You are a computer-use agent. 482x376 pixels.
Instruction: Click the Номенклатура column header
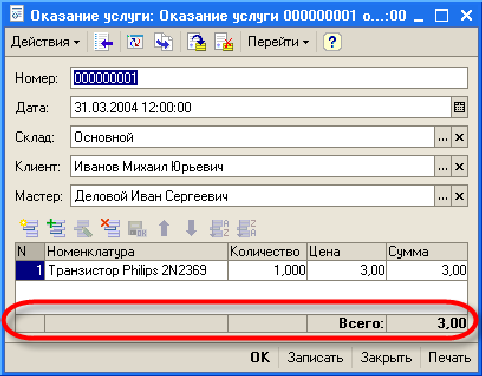(136, 252)
